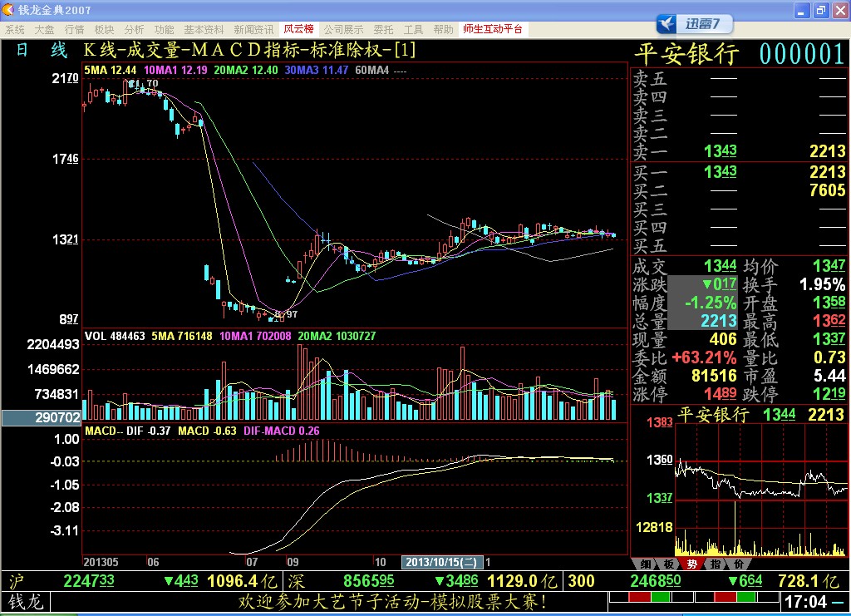Image resolution: width=851 pixels, height=616 pixels.
Task: Click the 10MA1 12.19 indicator label
Action: coord(175,70)
